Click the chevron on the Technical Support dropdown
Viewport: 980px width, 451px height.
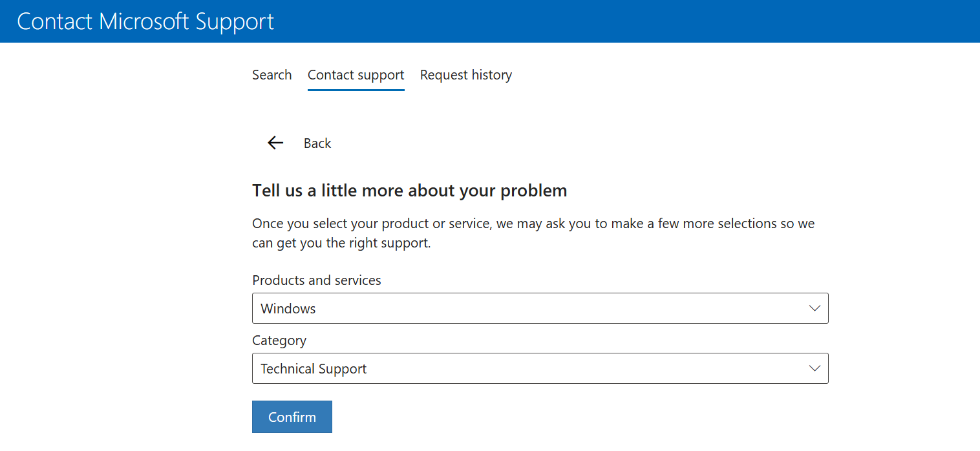(815, 368)
